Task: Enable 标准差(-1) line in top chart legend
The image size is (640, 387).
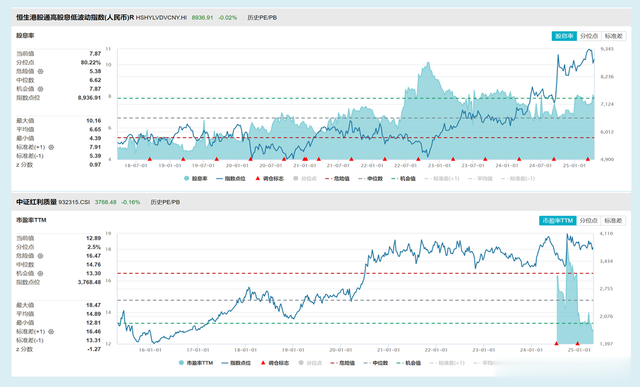Action: (518, 178)
